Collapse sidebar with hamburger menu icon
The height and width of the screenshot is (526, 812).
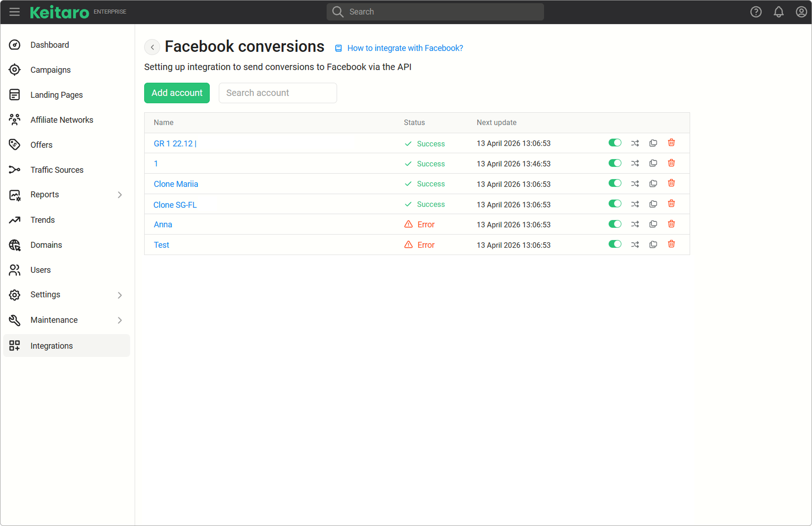tap(15, 12)
